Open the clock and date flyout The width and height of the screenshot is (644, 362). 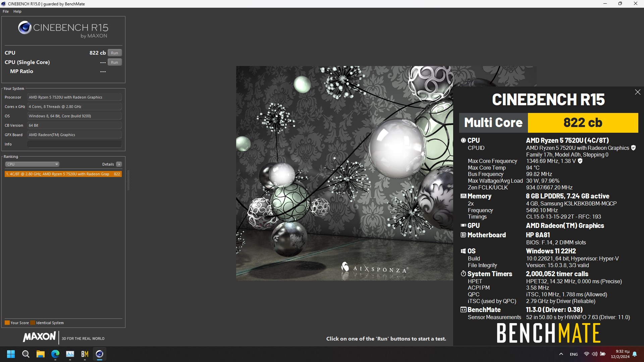[x=620, y=354]
